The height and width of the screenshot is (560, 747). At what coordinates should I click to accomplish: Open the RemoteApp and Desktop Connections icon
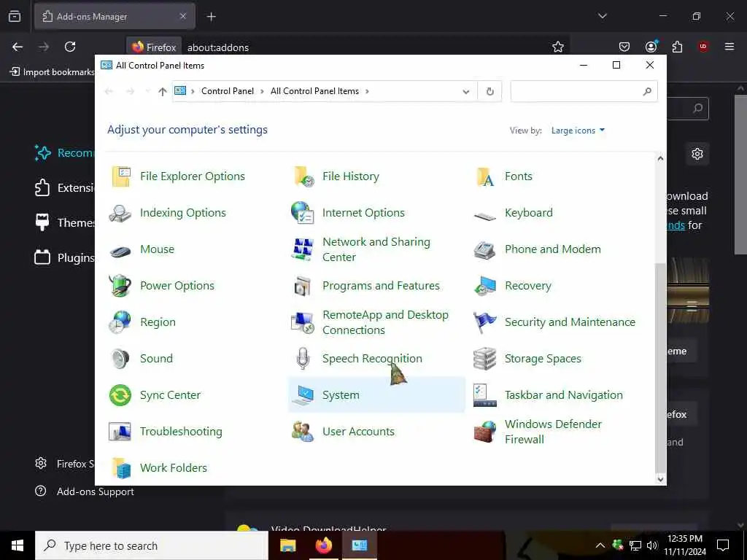pyautogui.click(x=303, y=322)
